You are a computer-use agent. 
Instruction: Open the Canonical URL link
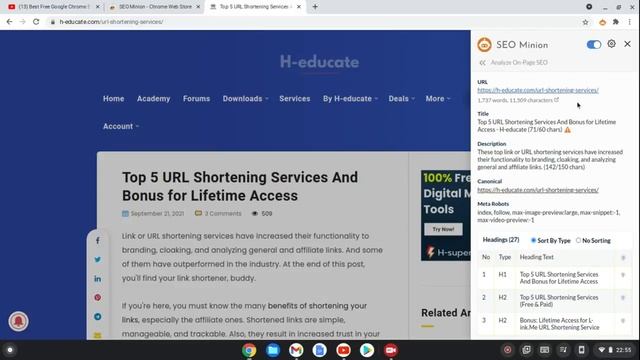(538, 190)
